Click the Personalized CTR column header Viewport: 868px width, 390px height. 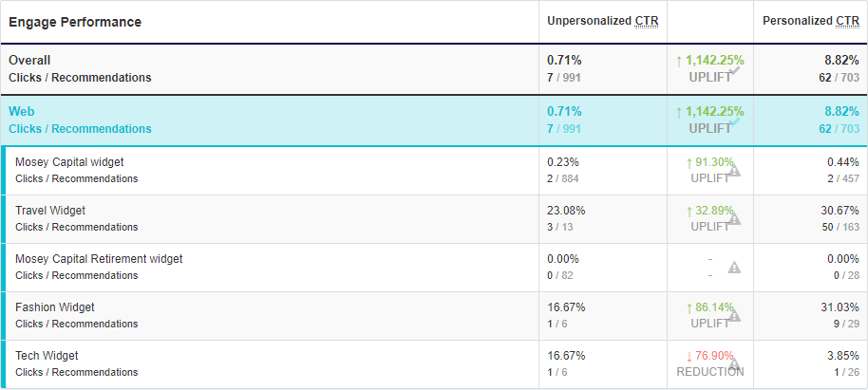pyautogui.click(x=811, y=21)
